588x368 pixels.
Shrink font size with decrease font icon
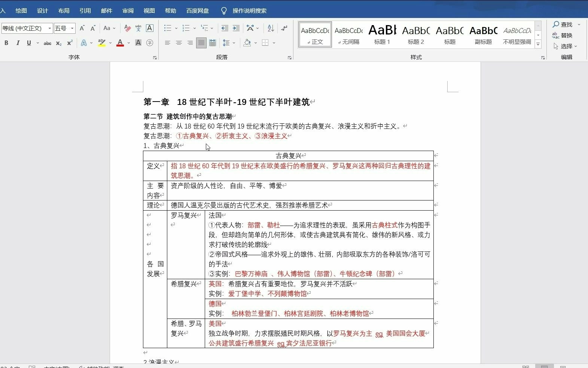[93, 28]
